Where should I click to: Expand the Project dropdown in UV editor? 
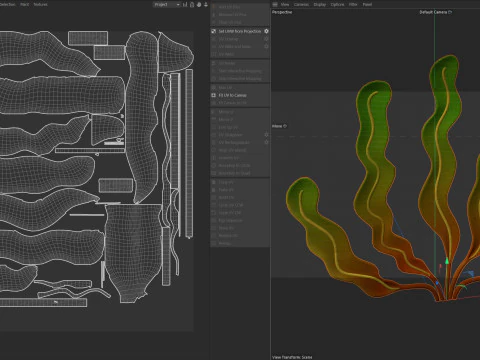click(167, 4)
